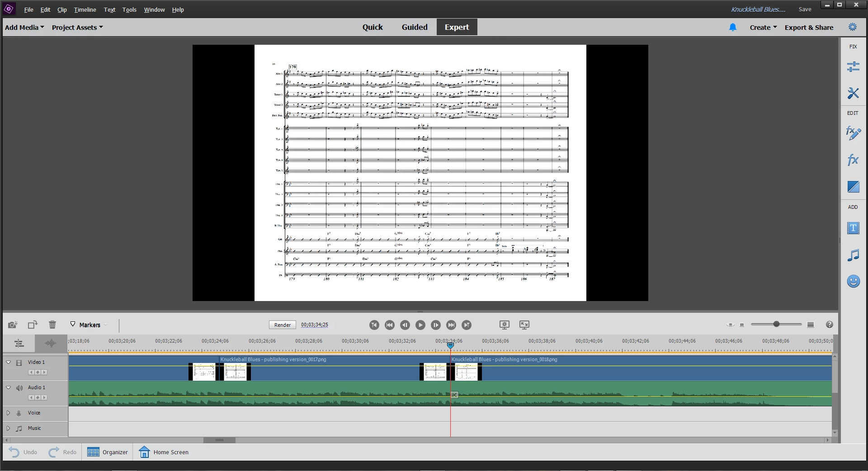Click the zoom in timeline icon

click(811, 325)
